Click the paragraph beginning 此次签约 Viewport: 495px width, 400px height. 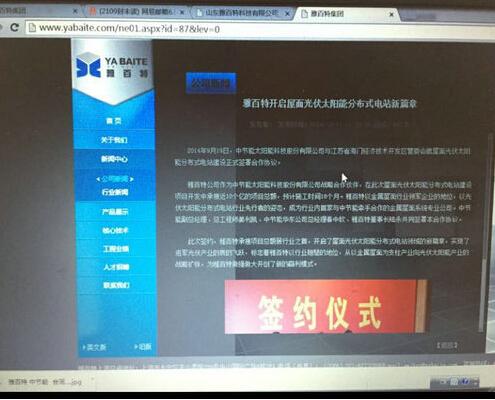[322, 252]
